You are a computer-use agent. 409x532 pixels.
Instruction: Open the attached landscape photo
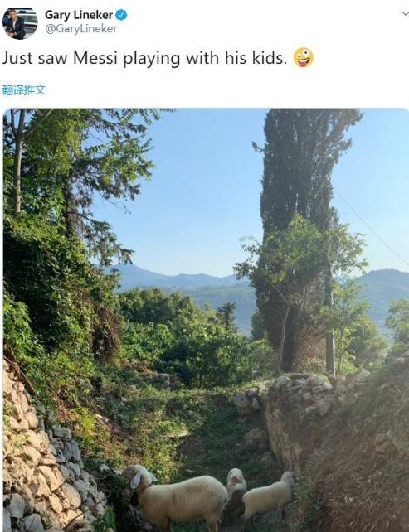(x=206, y=320)
